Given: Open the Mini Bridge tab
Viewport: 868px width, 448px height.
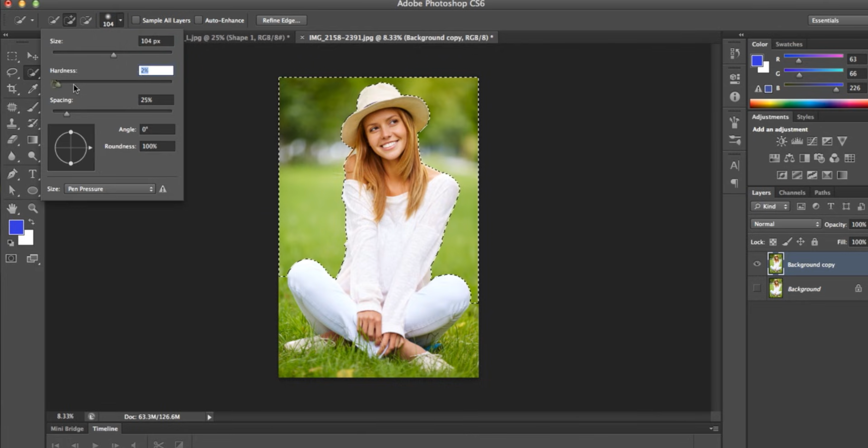Looking at the screenshot, I should click(x=67, y=428).
